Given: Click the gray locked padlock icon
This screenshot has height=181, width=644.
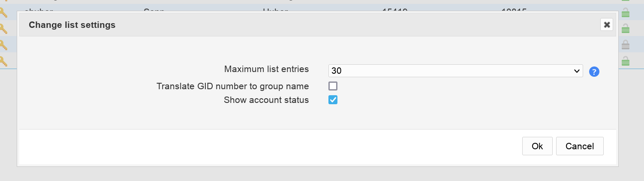Looking at the screenshot, I should (626, 45).
